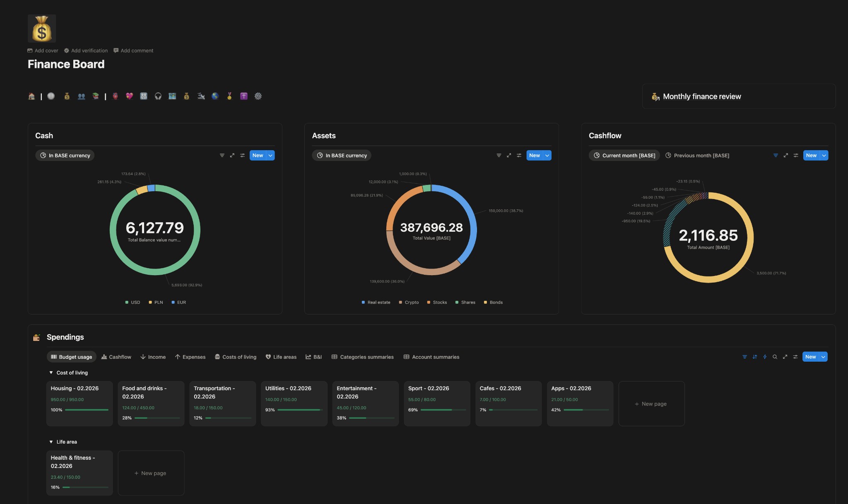Viewport: 848px width, 504px height.
Task: Click the headphones emoji in the navigation row
Action: point(159,96)
